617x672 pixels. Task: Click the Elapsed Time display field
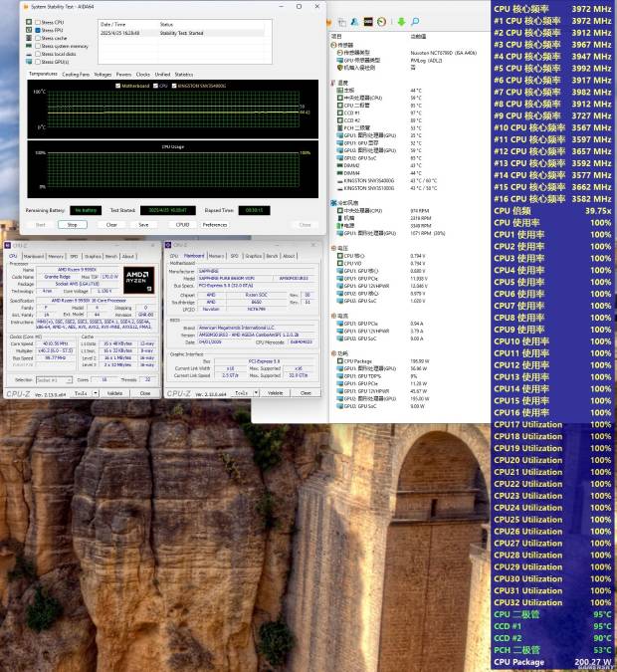(x=255, y=210)
